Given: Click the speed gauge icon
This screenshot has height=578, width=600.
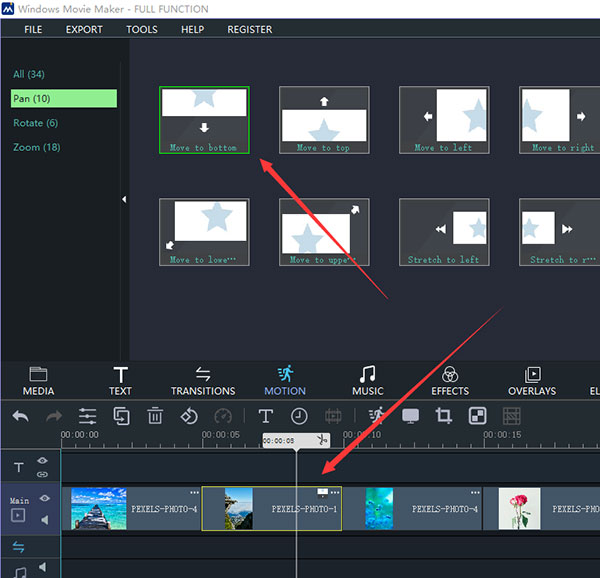Looking at the screenshot, I should (223, 416).
